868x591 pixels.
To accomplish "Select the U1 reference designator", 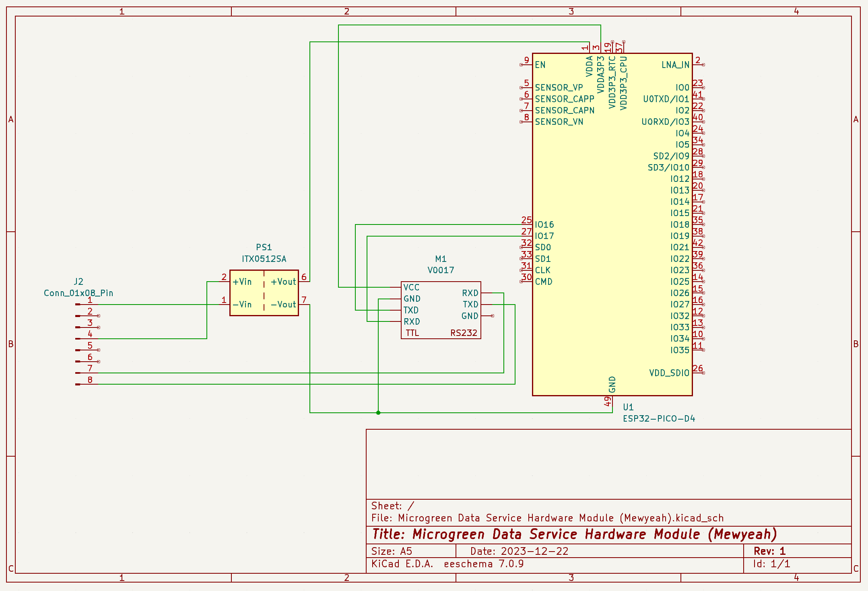I will 628,407.
